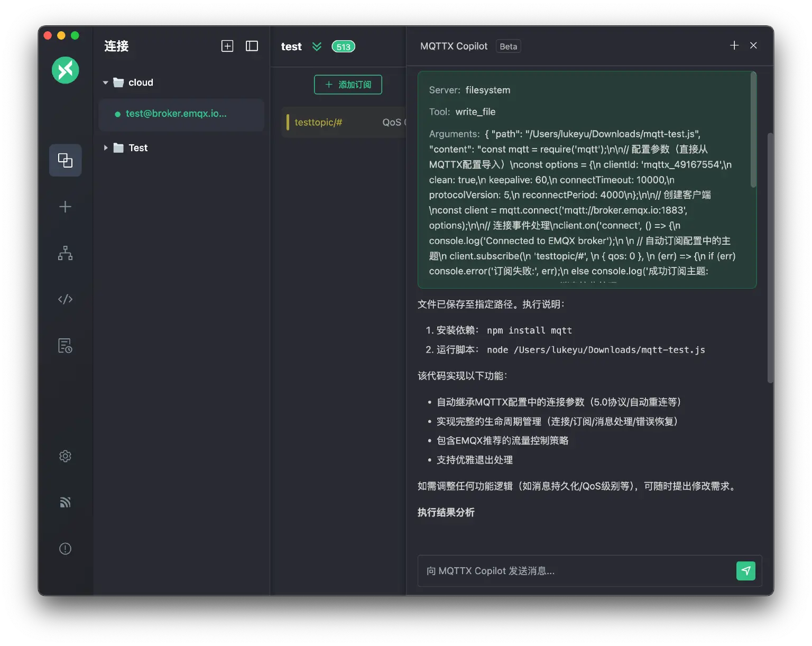Screen dimensions: 812x646
Task: Select the test@broker.emqx.io connection
Action: pyautogui.click(x=176, y=114)
